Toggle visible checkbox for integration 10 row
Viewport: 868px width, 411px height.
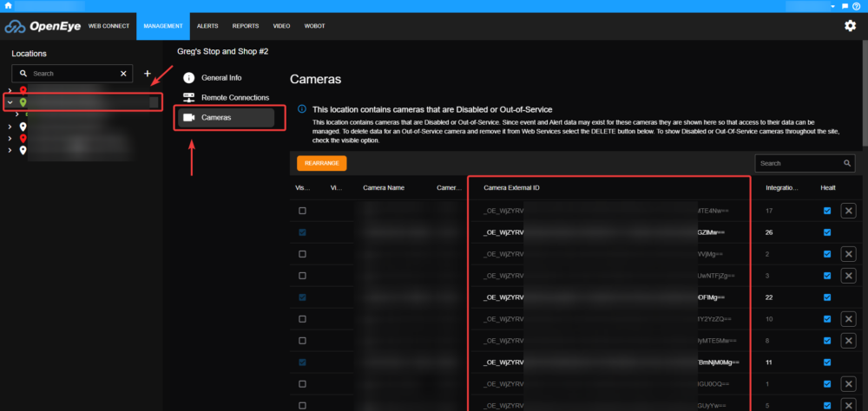click(x=302, y=319)
